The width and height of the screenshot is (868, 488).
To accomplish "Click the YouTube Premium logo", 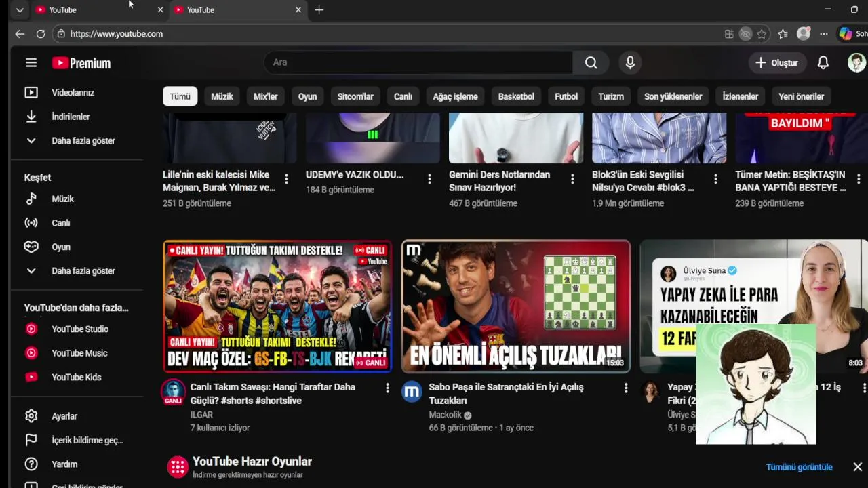I will click(x=81, y=63).
